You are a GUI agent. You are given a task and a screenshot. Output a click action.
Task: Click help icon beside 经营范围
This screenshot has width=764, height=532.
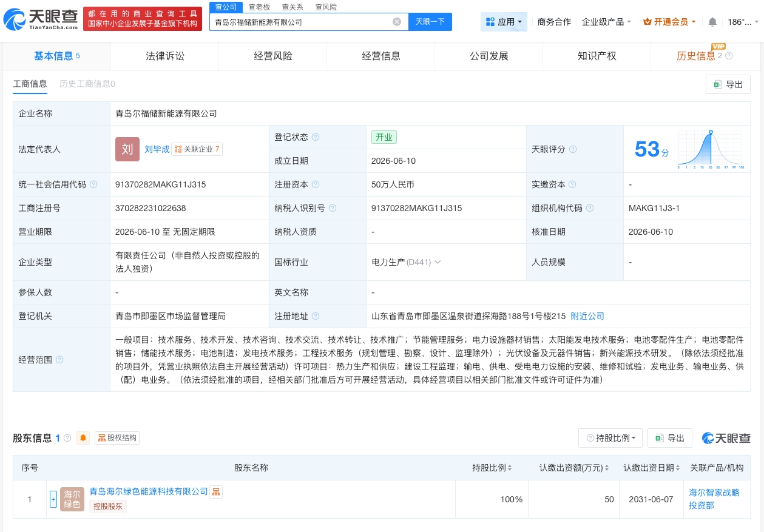(x=59, y=360)
